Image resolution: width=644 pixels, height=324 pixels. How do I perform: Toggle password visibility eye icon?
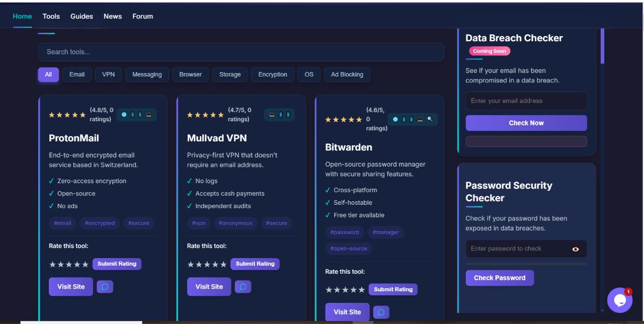click(x=576, y=249)
